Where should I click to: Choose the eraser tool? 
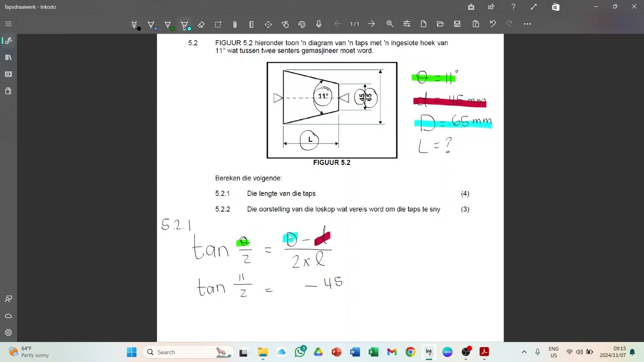click(x=201, y=24)
